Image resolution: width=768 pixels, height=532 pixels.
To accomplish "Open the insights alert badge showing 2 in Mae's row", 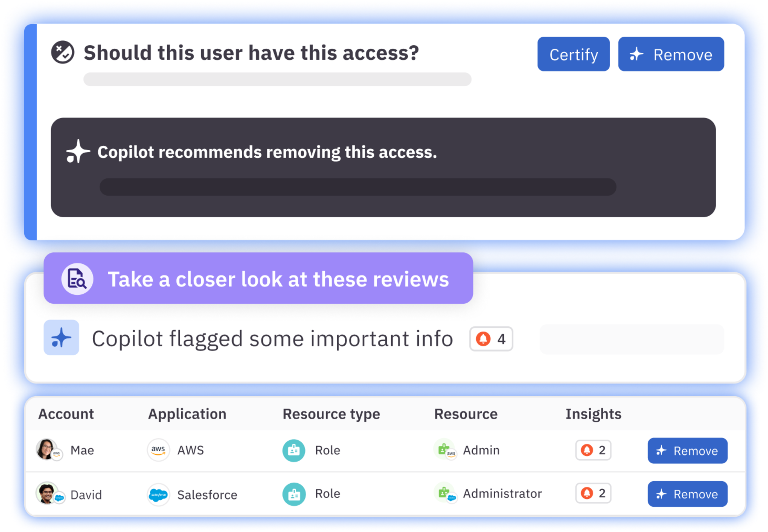I will [x=593, y=450].
